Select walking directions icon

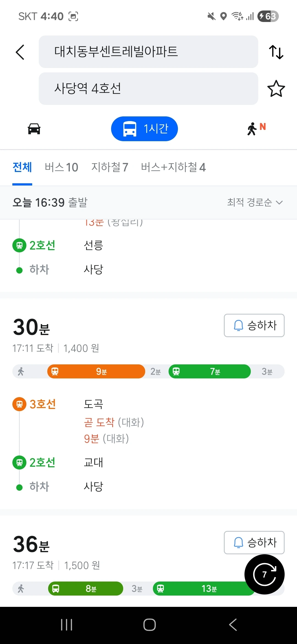(x=256, y=129)
